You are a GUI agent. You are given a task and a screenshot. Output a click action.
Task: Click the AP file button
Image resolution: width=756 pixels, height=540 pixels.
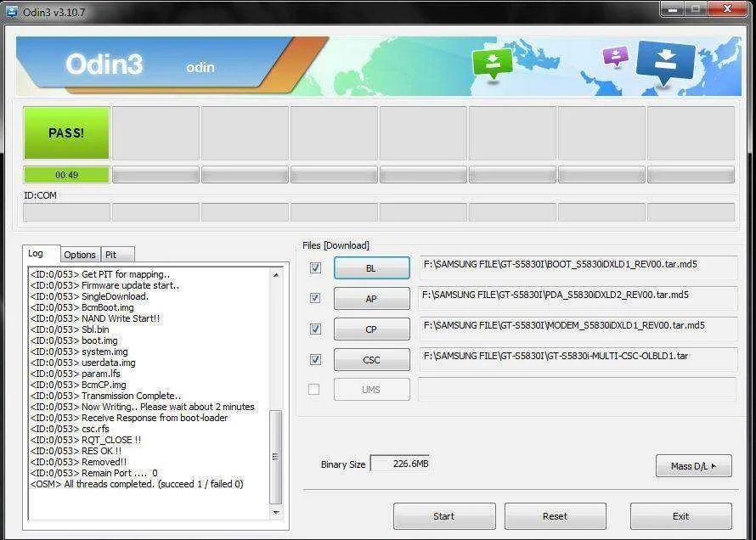pos(371,299)
